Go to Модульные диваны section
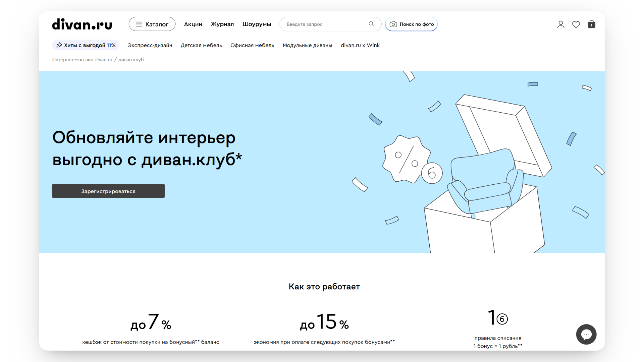This screenshot has width=644, height=362. (x=307, y=45)
